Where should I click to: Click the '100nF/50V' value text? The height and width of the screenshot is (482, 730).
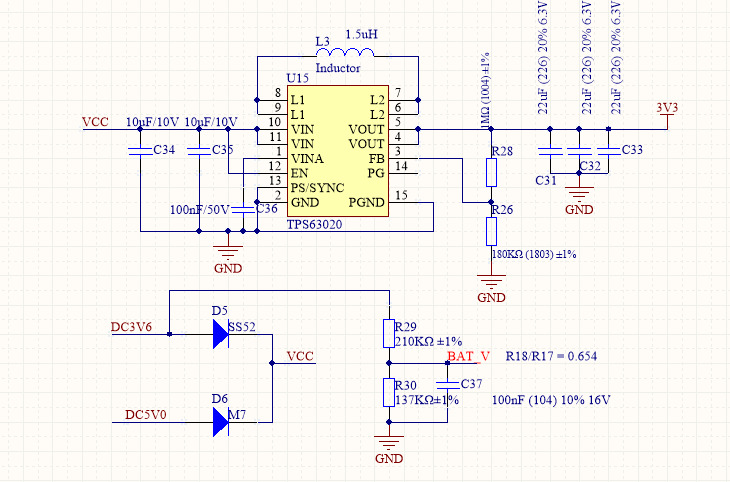199,210
